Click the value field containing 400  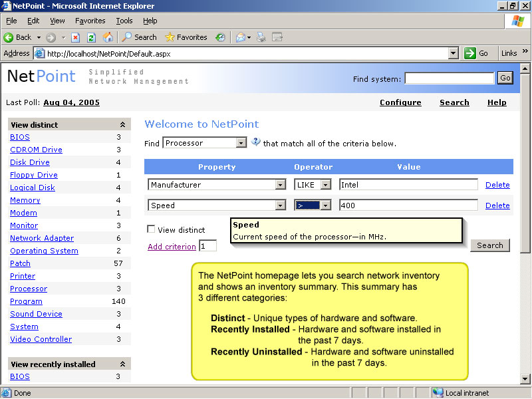(x=408, y=205)
